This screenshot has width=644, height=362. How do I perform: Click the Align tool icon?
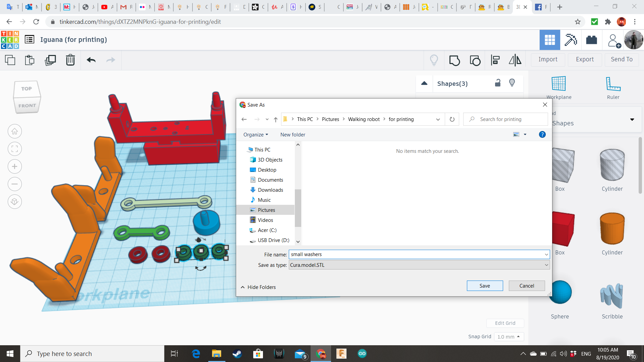(495, 60)
